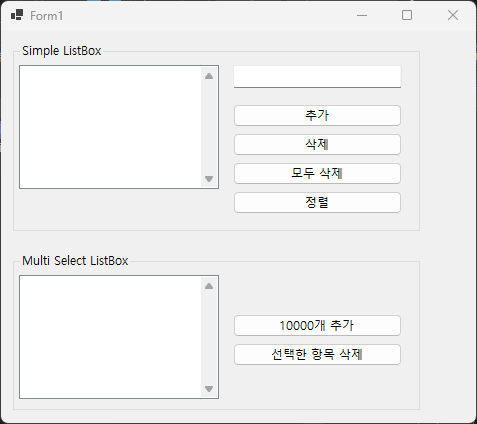Click the 모두 삭제 button
This screenshot has width=477, height=424.
317,174
